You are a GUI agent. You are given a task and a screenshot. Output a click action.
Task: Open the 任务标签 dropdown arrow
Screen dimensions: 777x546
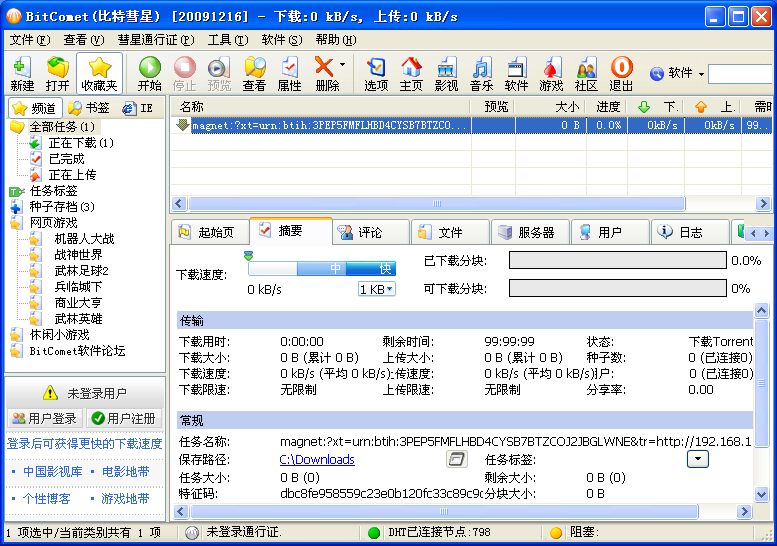click(x=698, y=459)
